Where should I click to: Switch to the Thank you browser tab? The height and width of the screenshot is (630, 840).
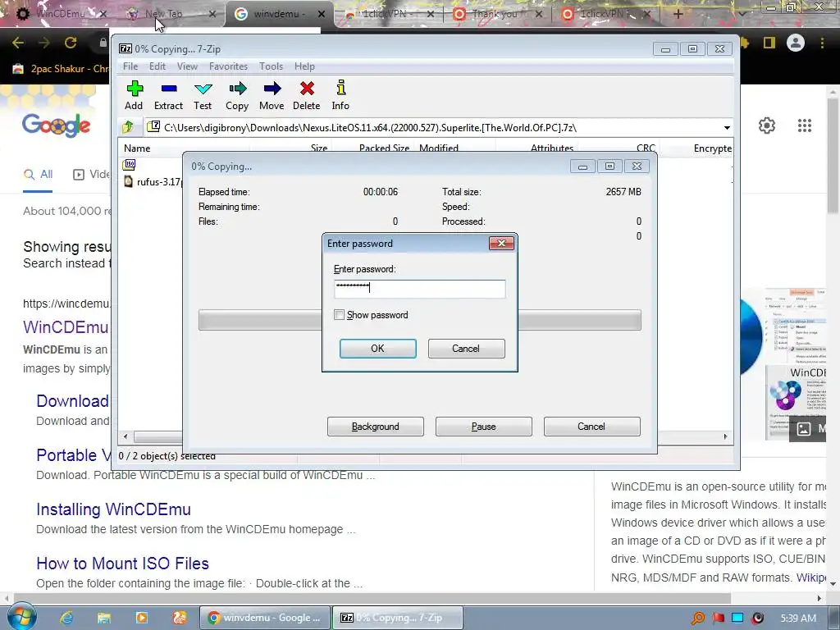click(x=495, y=14)
